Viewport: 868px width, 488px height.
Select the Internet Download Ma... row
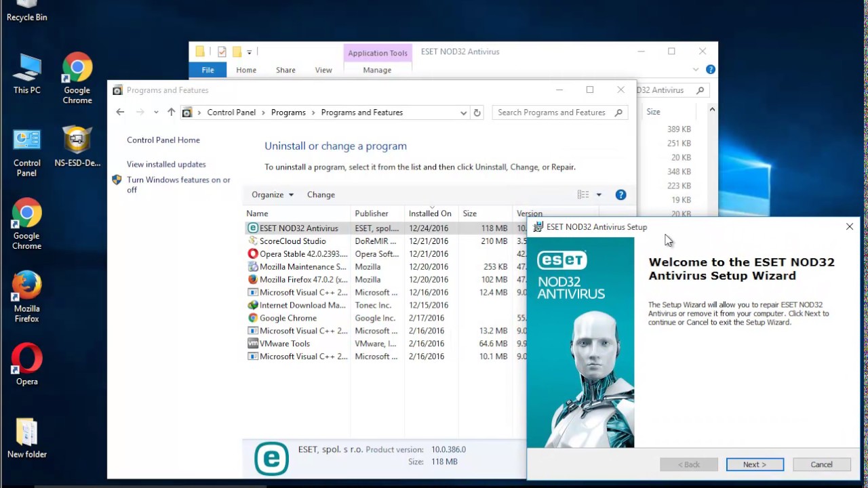(x=385, y=305)
